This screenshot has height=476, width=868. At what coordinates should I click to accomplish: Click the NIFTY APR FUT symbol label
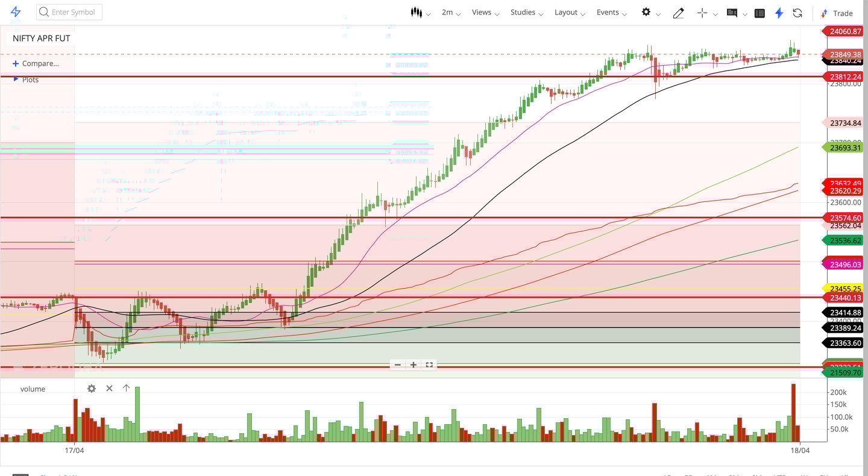coord(41,38)
